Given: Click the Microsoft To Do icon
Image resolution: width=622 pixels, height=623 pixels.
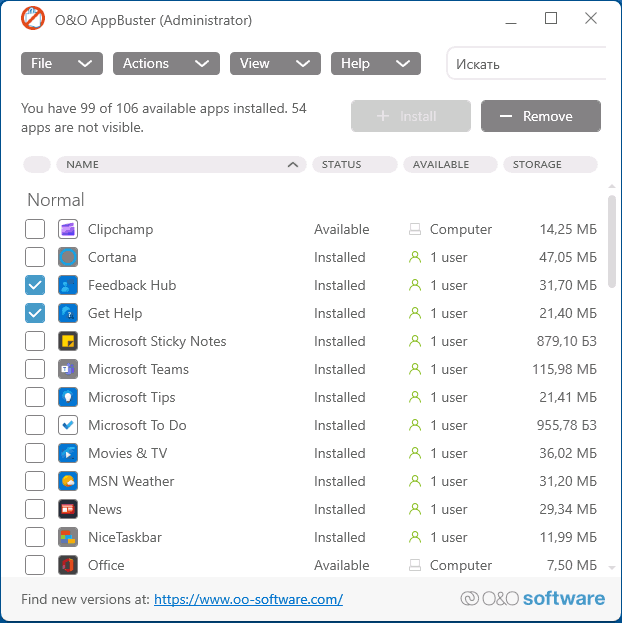Looking at the screenshot, I should tap(68, 425).
